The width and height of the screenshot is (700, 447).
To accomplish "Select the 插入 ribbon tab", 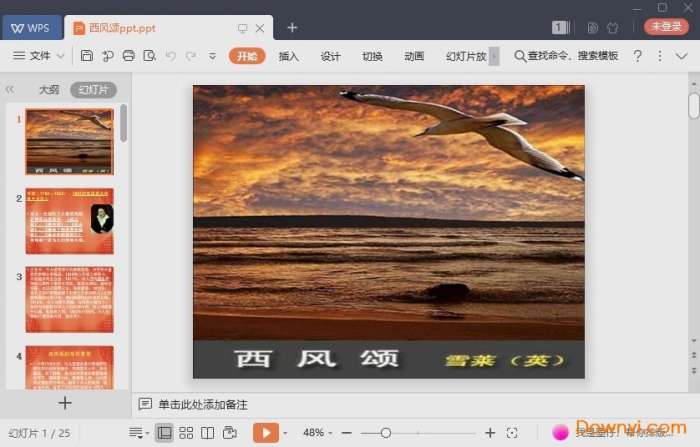I will point(288,56).
